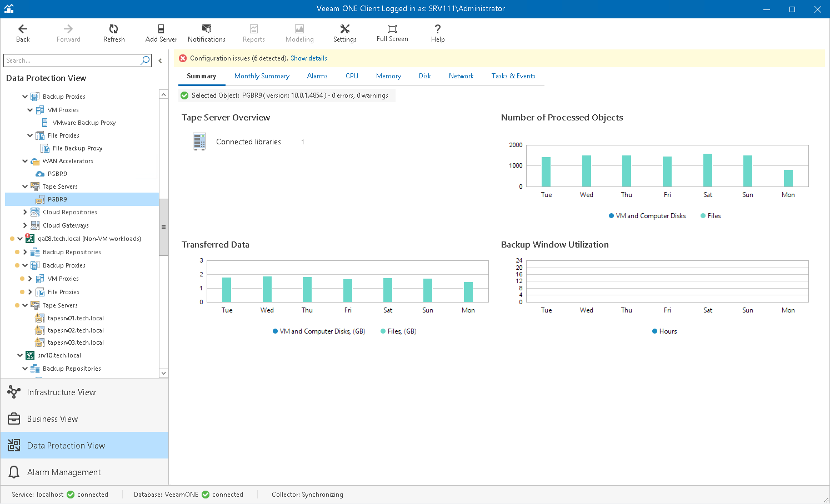
Task: Open the Tasks & Events tab
Action: click(513, 76)
